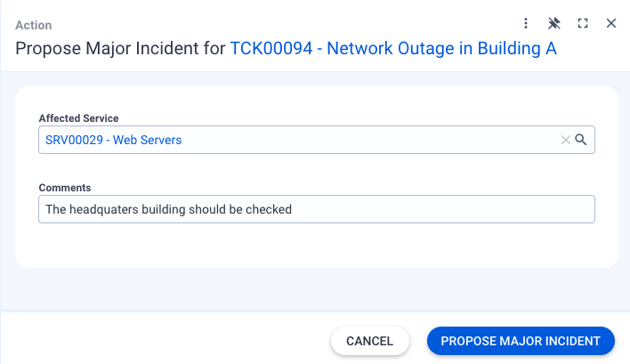Click empty footer area left of Cancel
This screenshot has height=364, width=630.
coord(160,341)
